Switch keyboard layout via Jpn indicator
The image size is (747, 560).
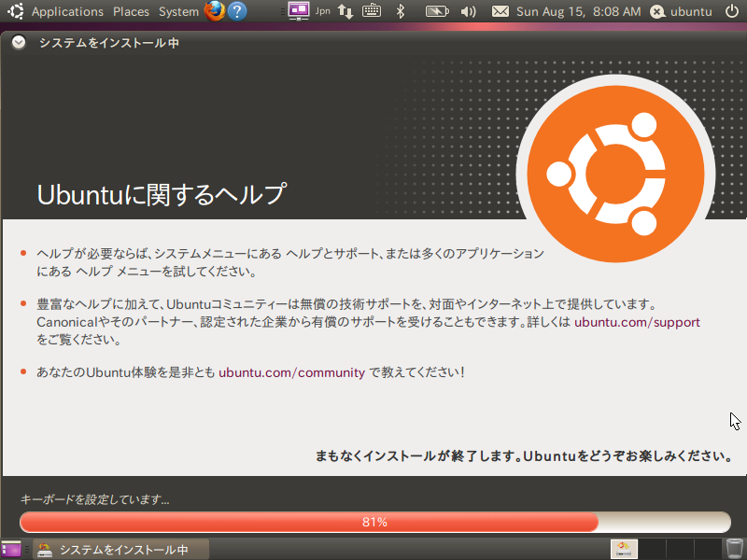pyautogui.click(x=322, y=11)
